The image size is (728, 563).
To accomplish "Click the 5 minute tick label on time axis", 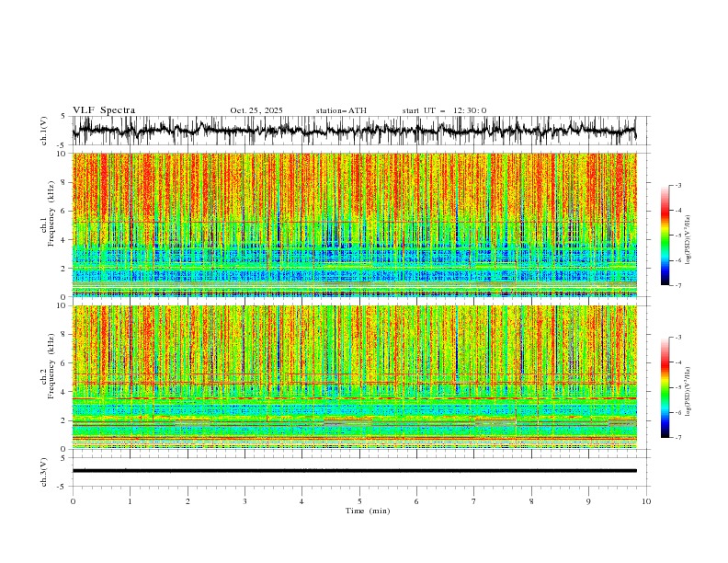I will tap(359, 501).
